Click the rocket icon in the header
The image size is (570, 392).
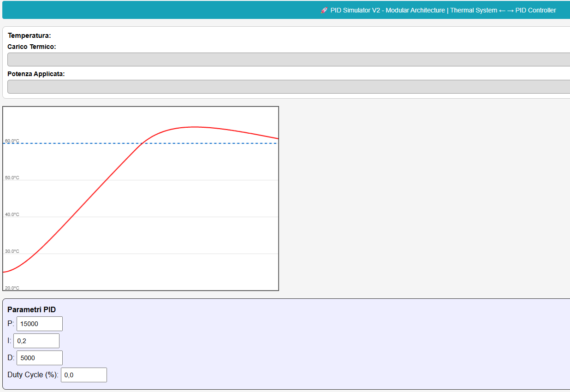pos(324,10)
